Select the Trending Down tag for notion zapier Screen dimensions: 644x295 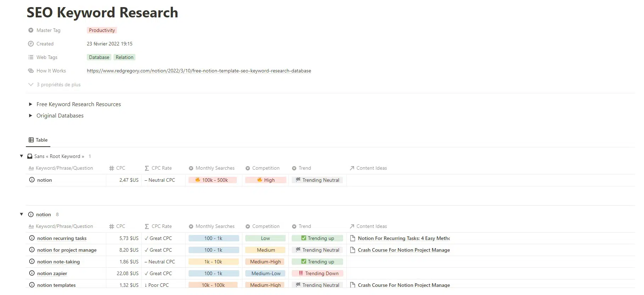click(318, 273)
